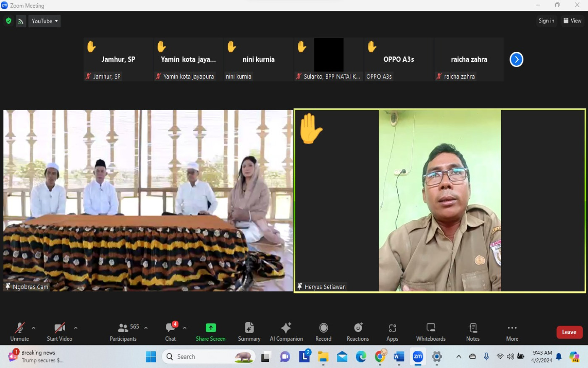Expand the video options arrow beside Start Video
This screenshot has width=588, height=368.
(76, 328)
